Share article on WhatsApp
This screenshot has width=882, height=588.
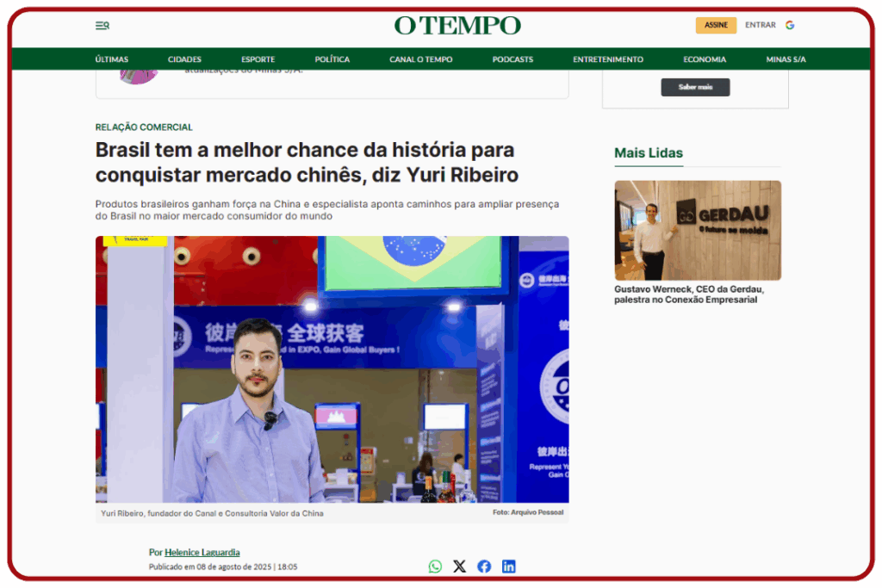tap(435, 566)
